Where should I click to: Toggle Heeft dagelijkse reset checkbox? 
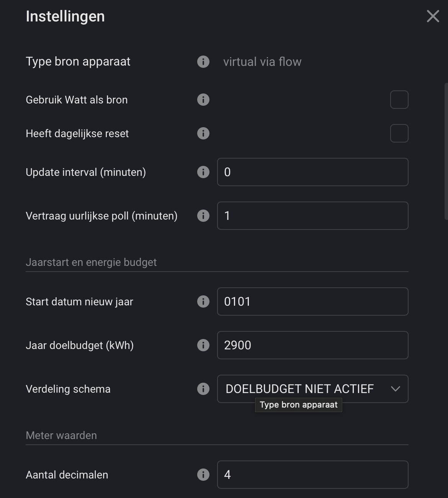pos(399,134)
